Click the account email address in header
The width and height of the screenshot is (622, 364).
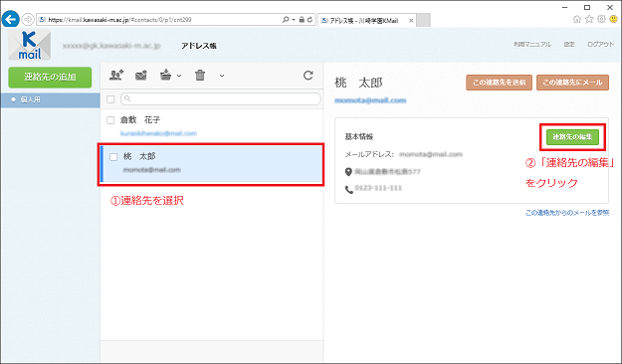[111, 46]
